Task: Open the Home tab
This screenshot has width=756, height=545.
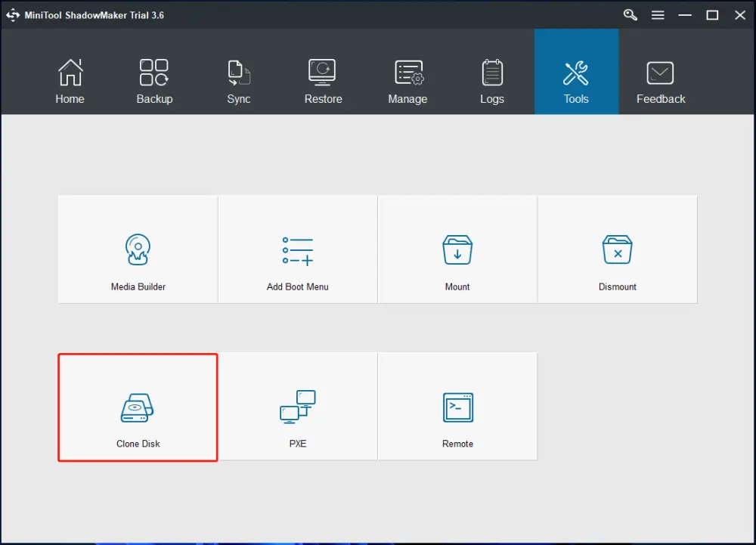Action: (x=70, y=71)
